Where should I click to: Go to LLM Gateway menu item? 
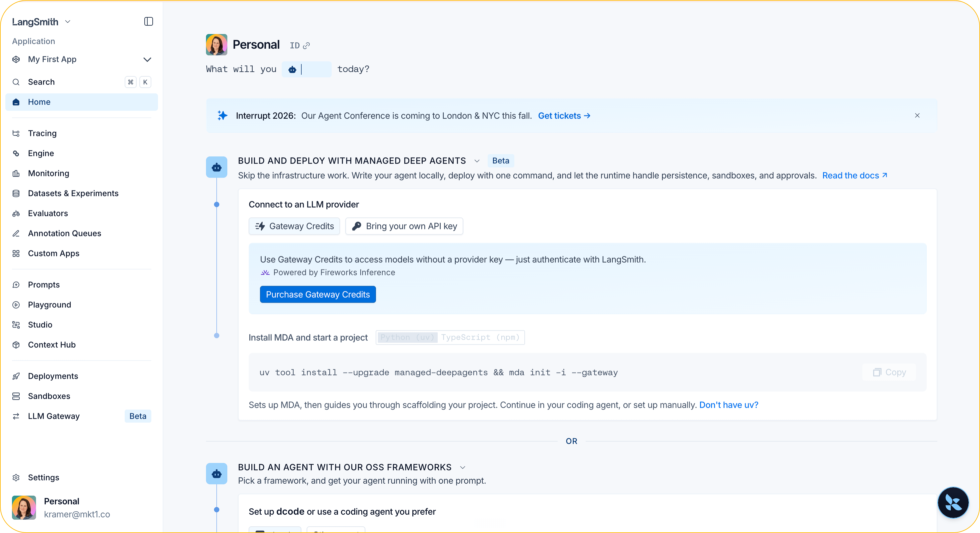pyautogui.click(x=81, y=416)
